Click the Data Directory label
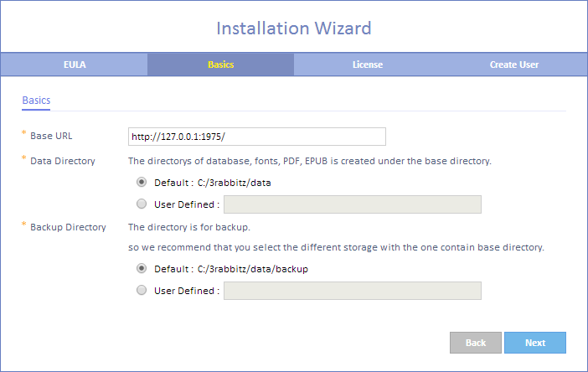The image size is (588, 372). pos(63,161)
